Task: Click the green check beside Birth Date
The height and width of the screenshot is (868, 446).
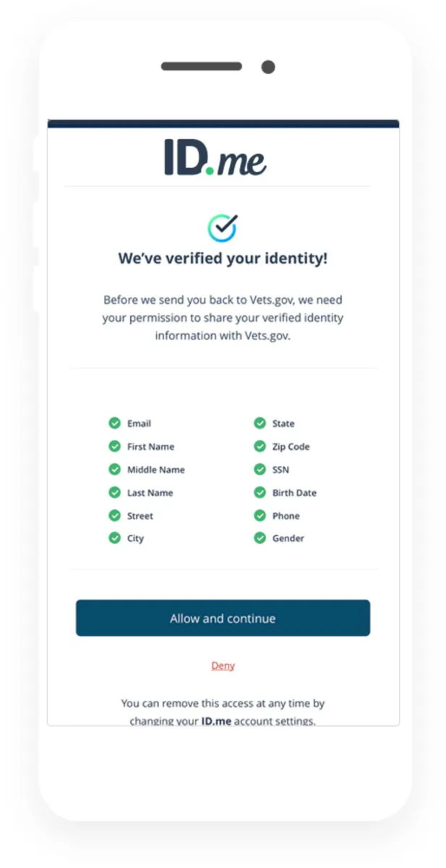Action: tap(260, 493)
